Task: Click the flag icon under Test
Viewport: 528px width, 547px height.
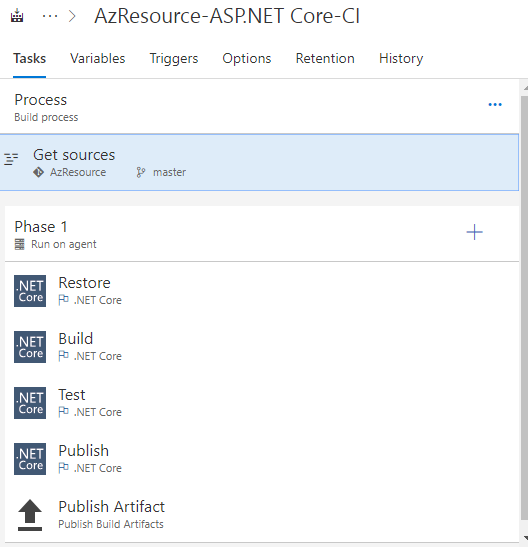Action: click(63, 412)
